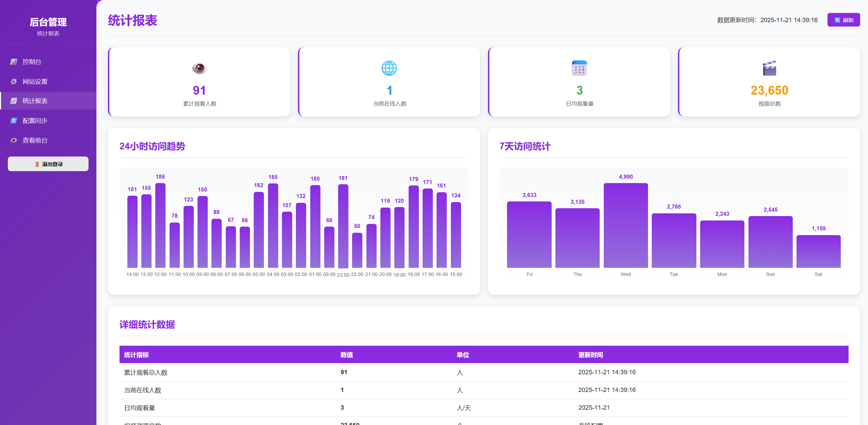Click the 数值 column header in table
Viewport: 868px width, 425px height.
pyautogui.click(x=347, y=355)
